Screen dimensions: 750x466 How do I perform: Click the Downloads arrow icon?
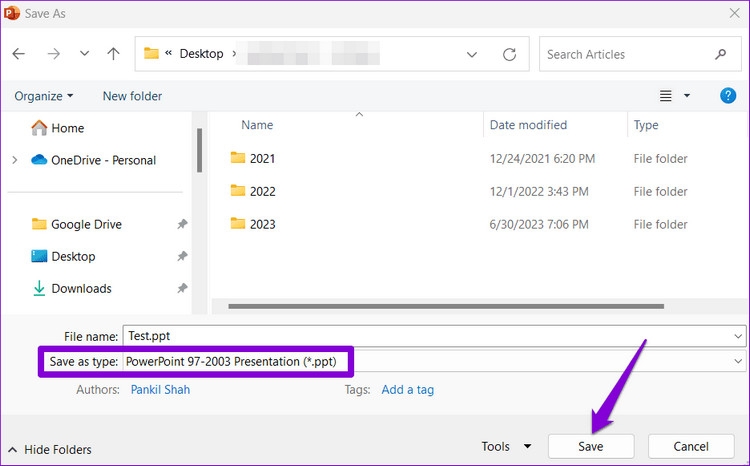(39, 288)
